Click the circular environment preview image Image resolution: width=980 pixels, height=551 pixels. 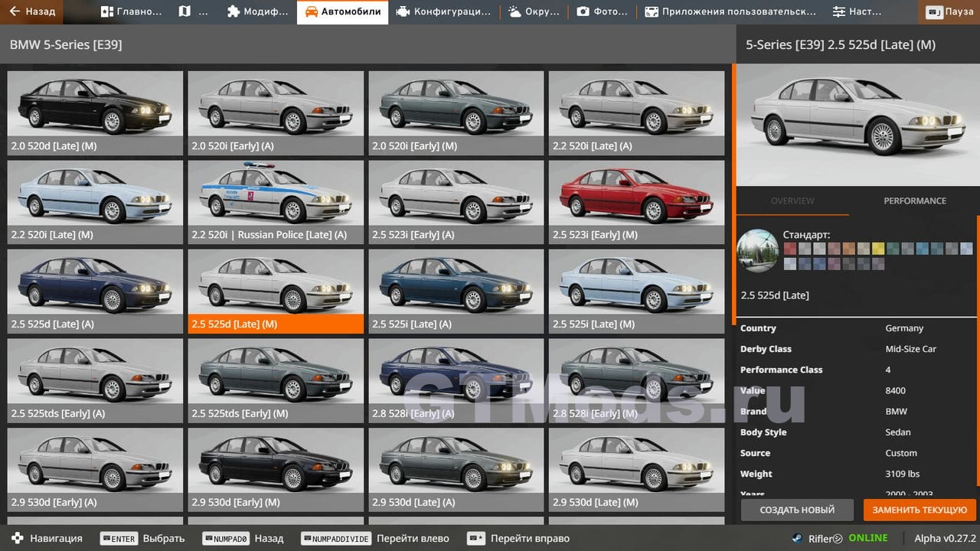758,250
